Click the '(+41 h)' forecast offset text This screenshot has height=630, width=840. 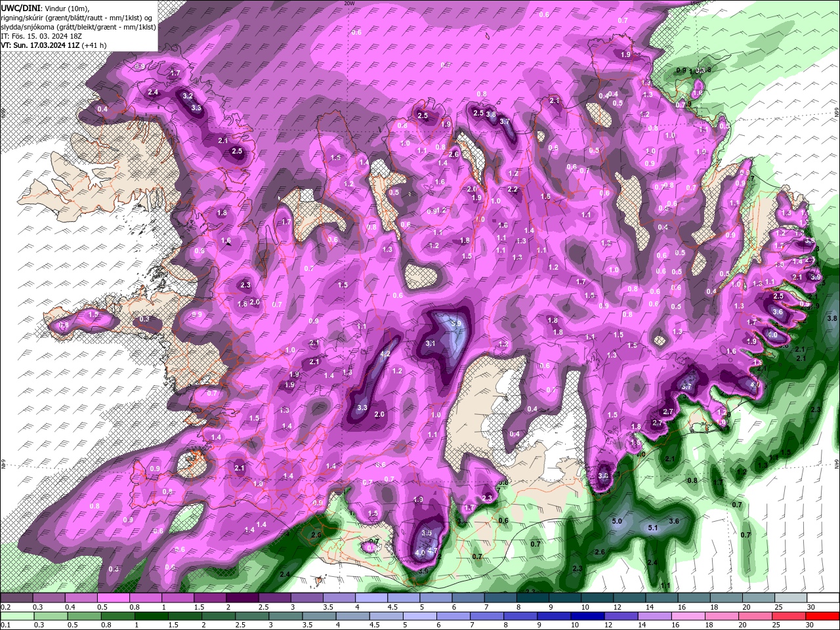pos(95,45)
